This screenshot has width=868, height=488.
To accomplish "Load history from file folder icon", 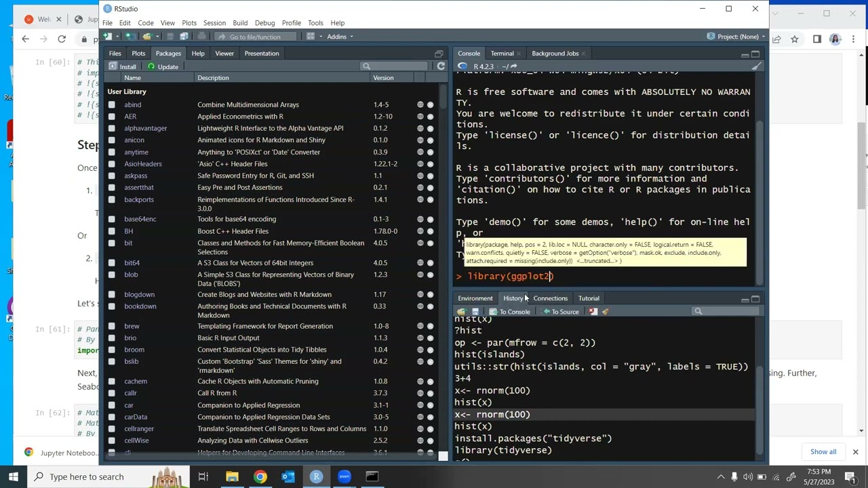I will click(x=462, y=312).
